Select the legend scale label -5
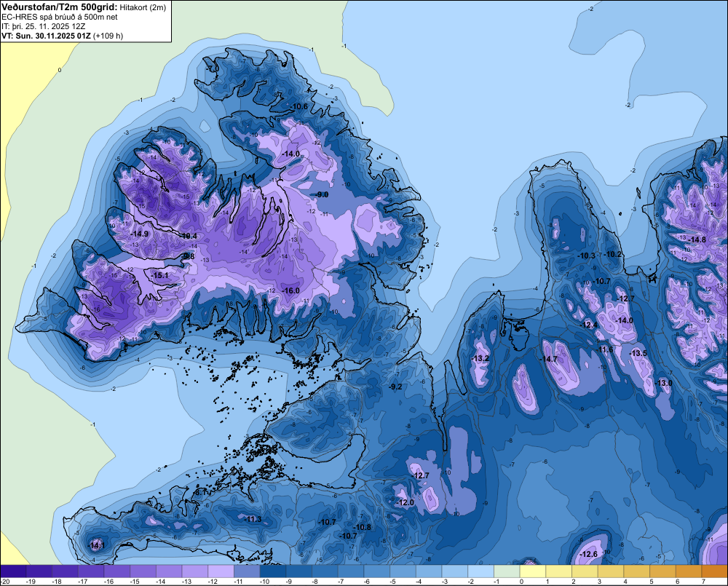This screenshot has width=728, height=586. [x=394, y=582]
